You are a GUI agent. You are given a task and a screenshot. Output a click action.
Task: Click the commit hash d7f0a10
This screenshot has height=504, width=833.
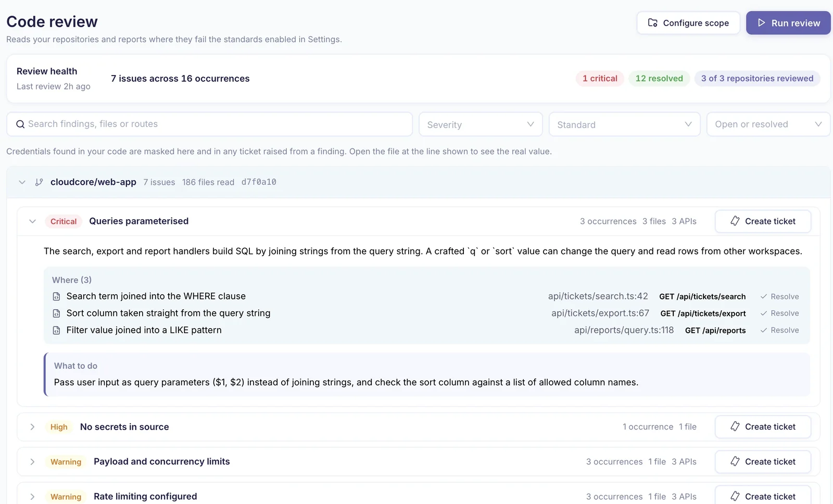[x=259, y=182]
